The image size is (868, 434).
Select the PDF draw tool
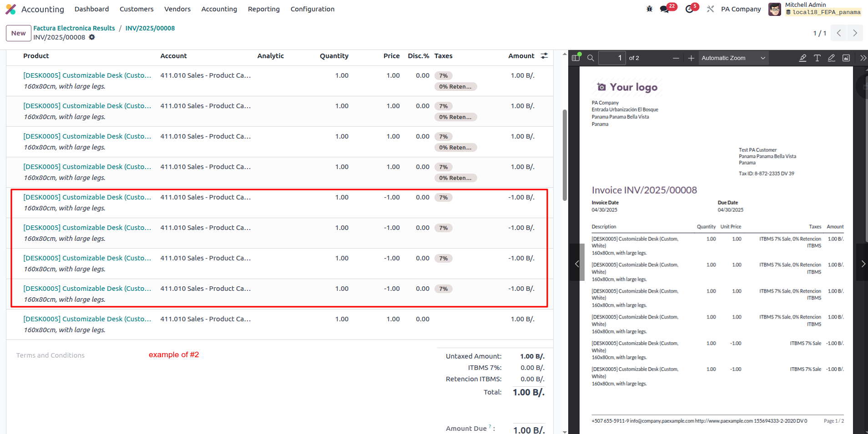[x=832, y=58]
